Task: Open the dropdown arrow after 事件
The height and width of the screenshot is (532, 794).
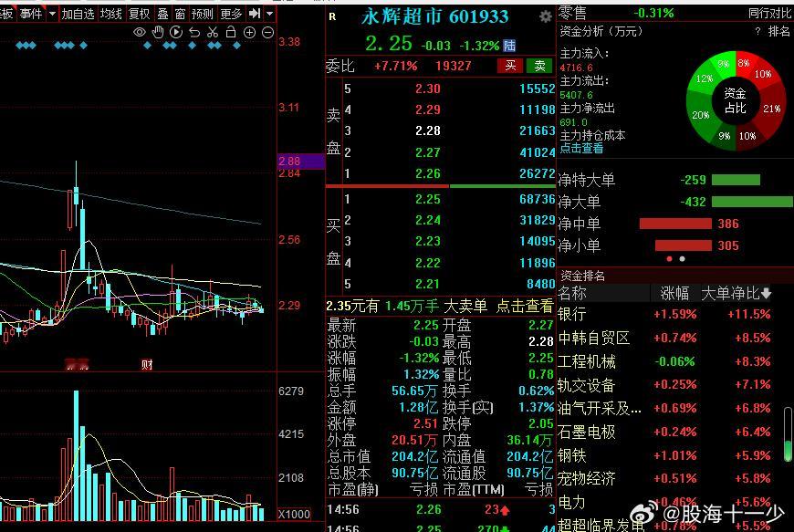Action: pos(52,14)
